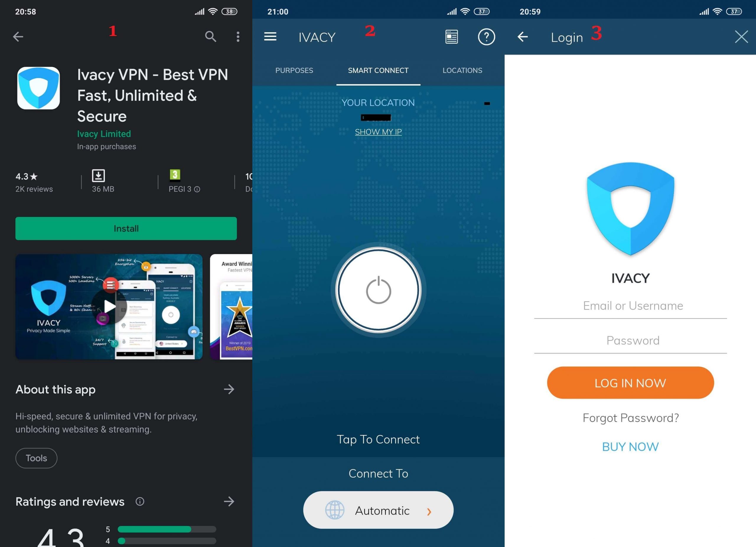Select the SMART CONNECT tab
This screenshot has width=756, height=547.
point(377,71)
